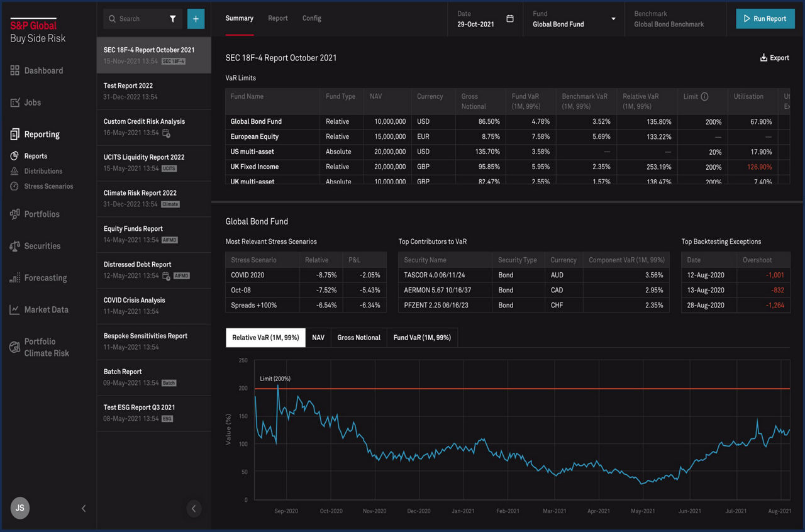Select Global Bond Fund table row name

point(256,121)
